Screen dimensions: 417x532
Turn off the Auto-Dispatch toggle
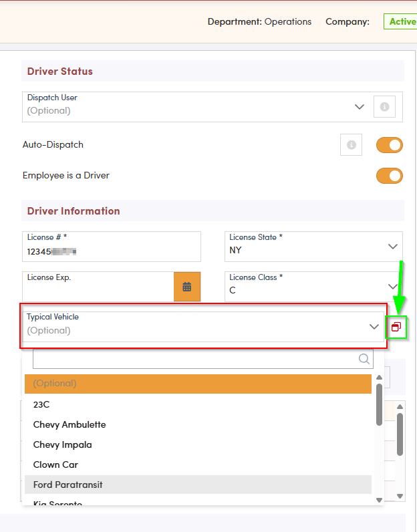pos(390,145)
